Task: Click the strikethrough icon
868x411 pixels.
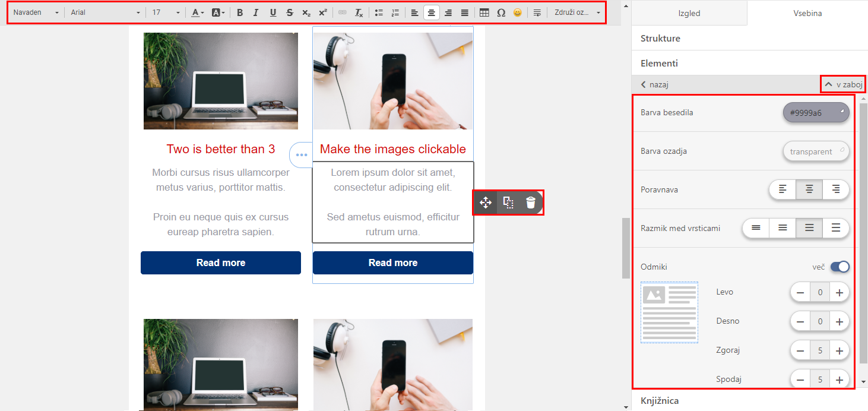Action: pos(289,12)
